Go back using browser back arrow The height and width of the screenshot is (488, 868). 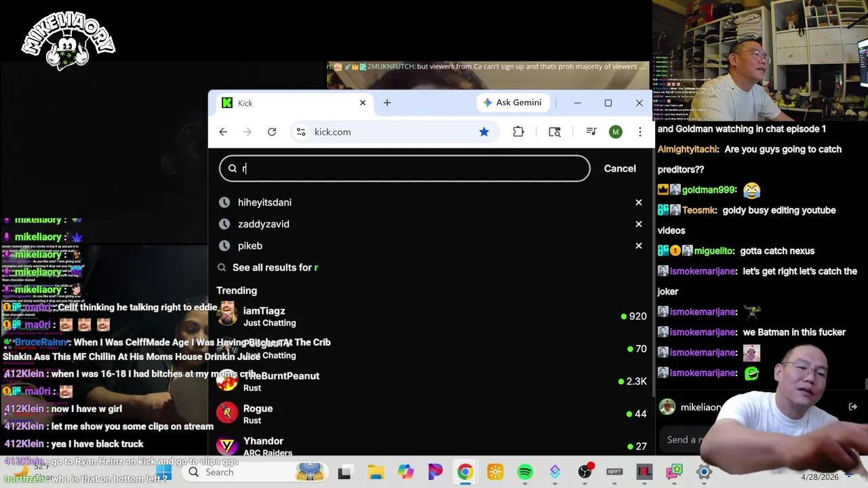pyautogui.click(x=223, y=132)
